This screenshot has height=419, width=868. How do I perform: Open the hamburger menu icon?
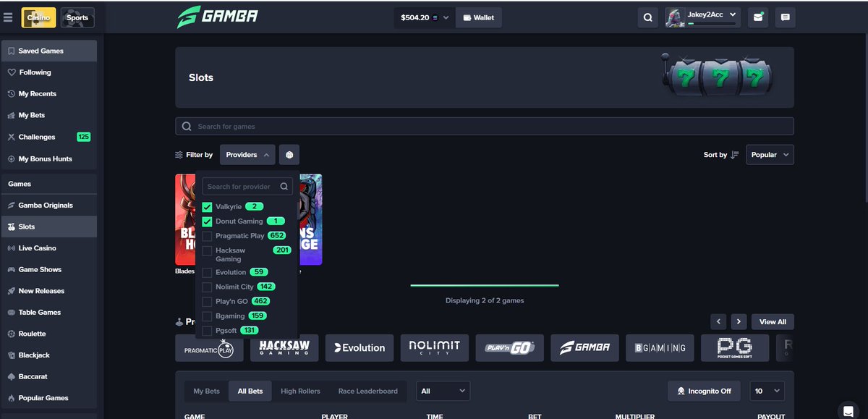tap(8, 17)
